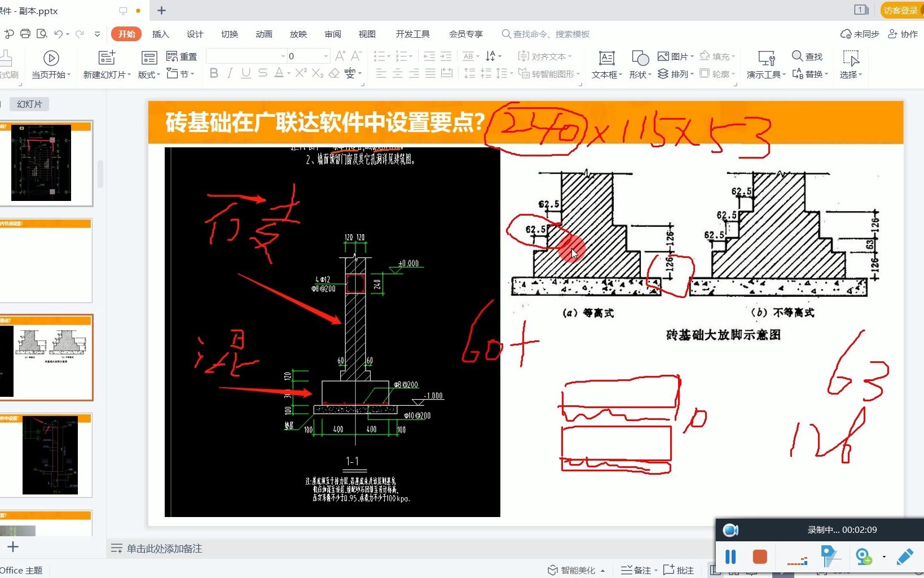Click the 'add notes' area below slide
924x578 pixels.
pos(164,548)
